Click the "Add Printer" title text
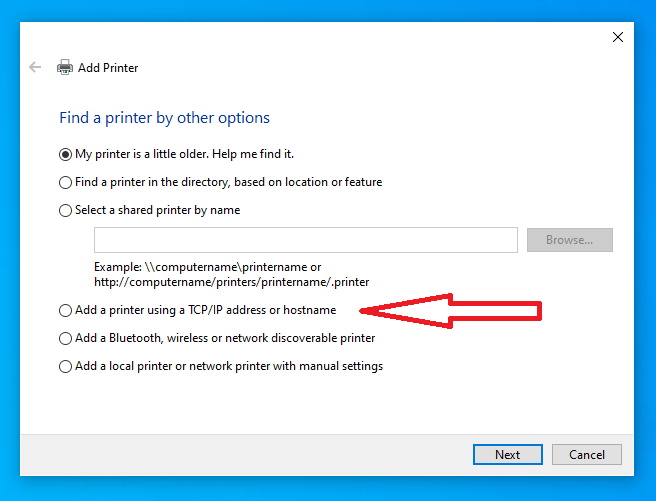 108,68
